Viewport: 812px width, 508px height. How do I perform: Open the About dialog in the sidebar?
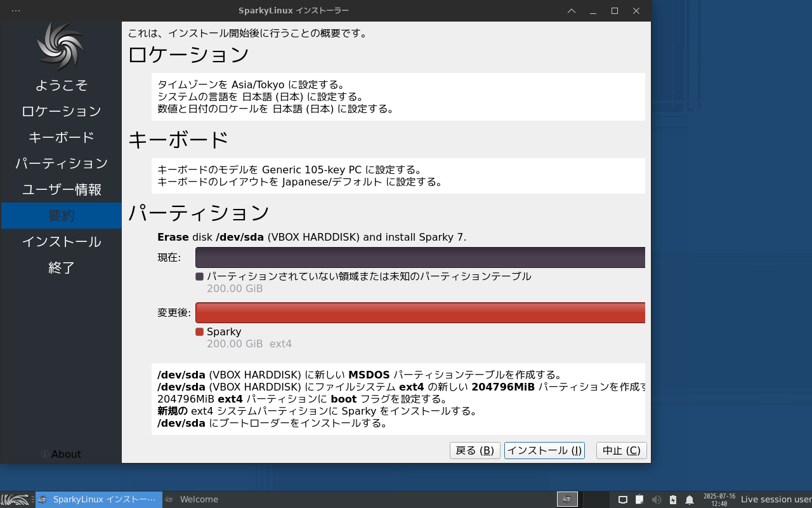61,454
